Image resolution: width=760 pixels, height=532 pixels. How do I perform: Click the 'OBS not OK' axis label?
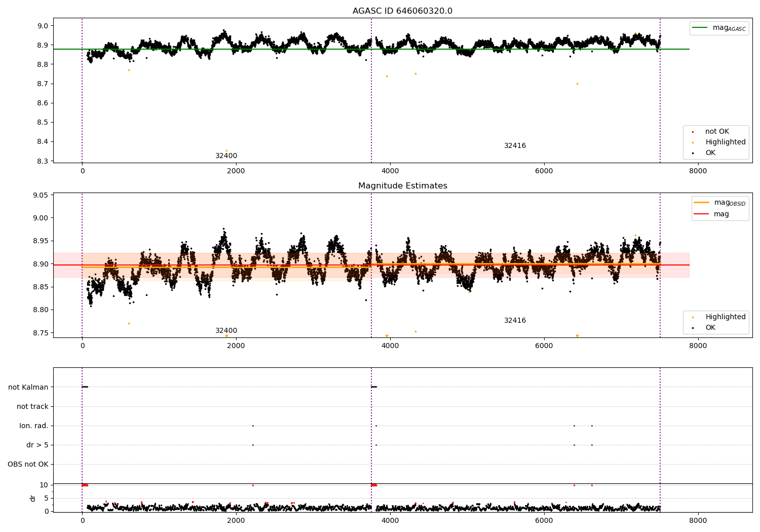(x=28, y=464)
